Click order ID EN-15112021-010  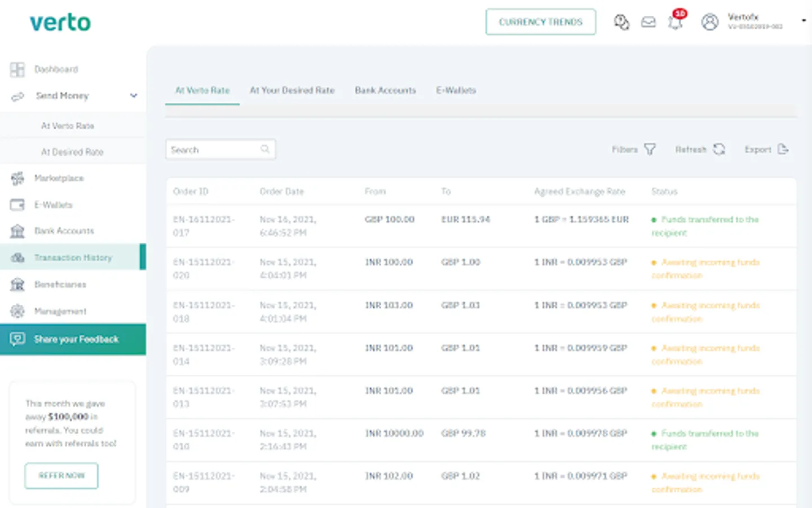[204, 440]
